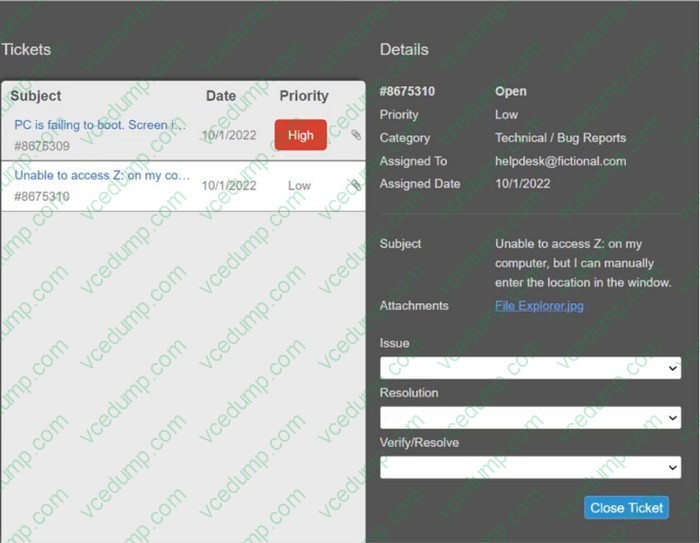The height and width of the screenshot is (543, 700).
Task: Expand the Issue dropdown
Action: [530, 368]
